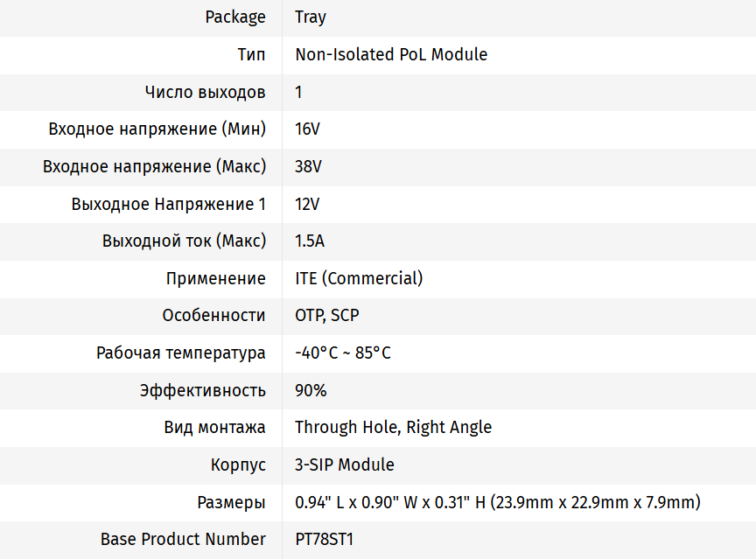Select the "Рабочая температура" label
This screenshot has width=756, height=559.
(181, 353)
